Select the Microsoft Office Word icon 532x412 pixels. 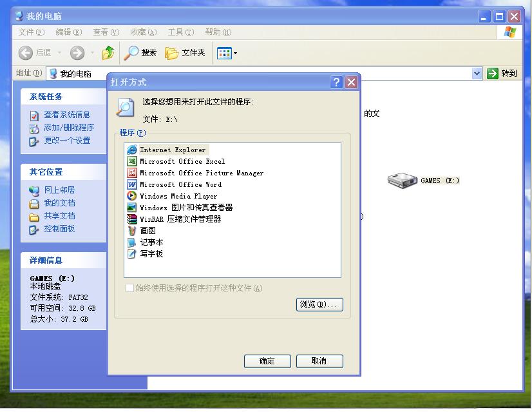coord(131,184)
